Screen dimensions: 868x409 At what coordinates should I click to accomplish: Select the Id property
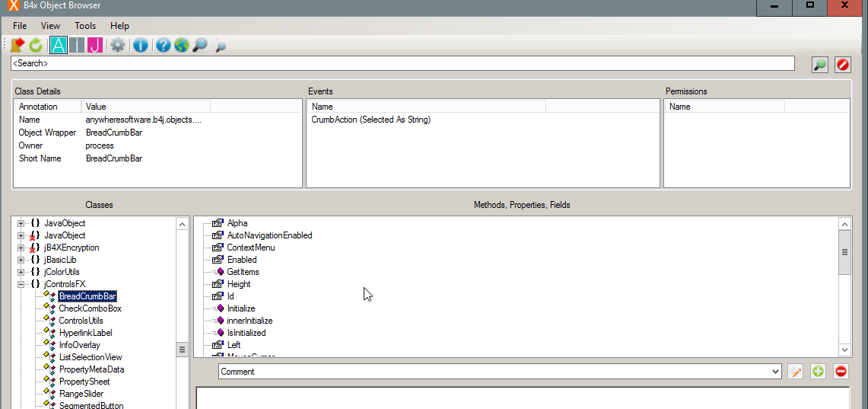click(x=231, y=296)
